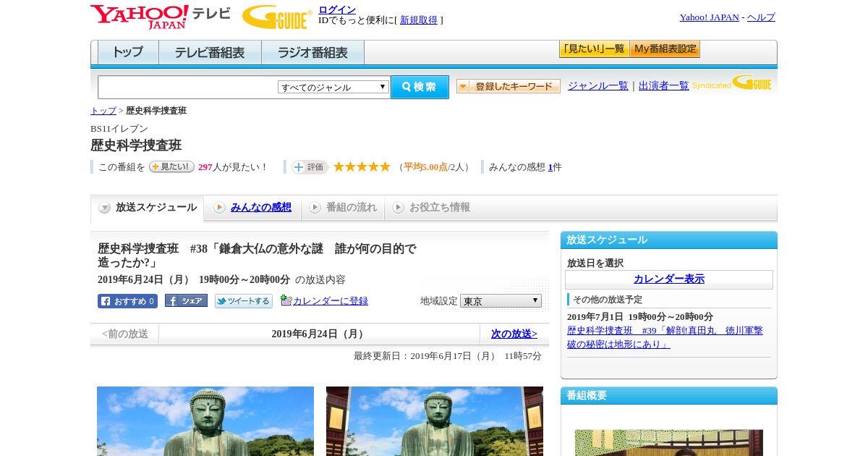Image resolution: width=868 pixels, height=456 pixels.
Task: Open the トップ navigation tab
Action: (128, 53)
